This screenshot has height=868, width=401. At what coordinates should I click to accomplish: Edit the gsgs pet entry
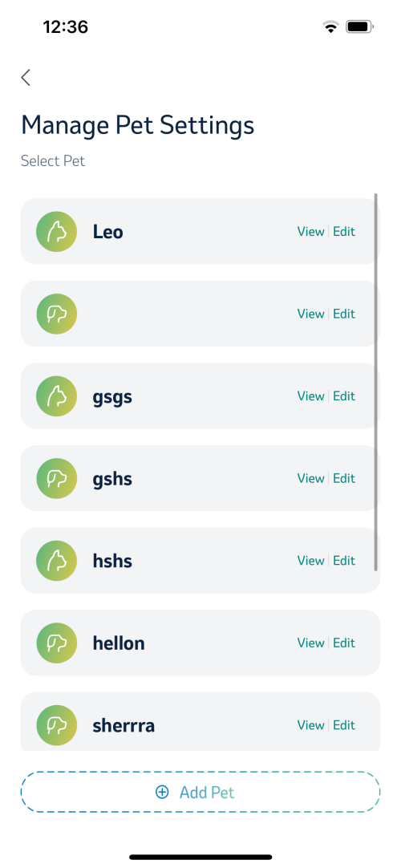click(344, 395)
